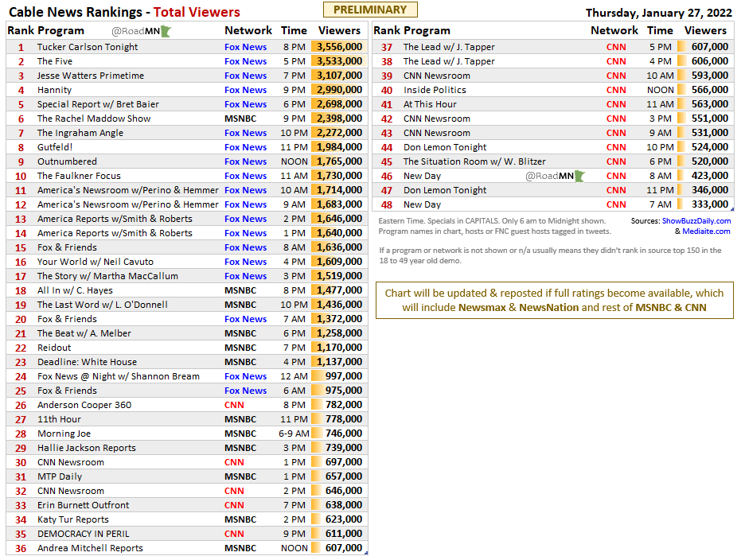
Task: Select 'MTP Daily' program cell
Action: click(x=60, y=476)
